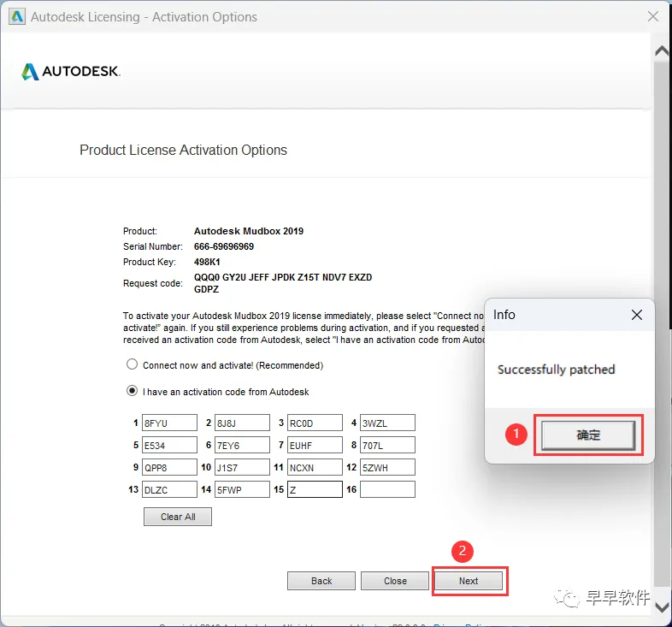Click the product key value 498K1
The width and height of the screenshot is (672, 627).
tap(207, 262)
